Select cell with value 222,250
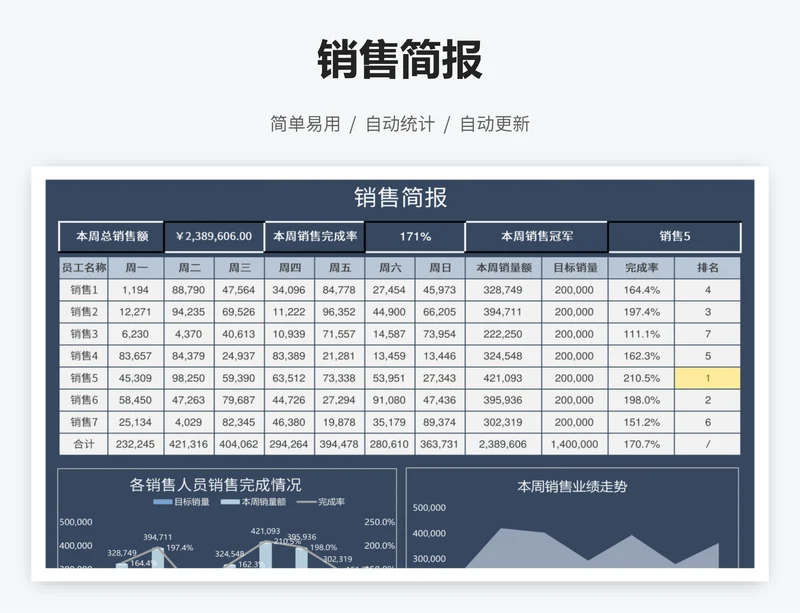This screenshot has width=800, height=613. [503, 334]
